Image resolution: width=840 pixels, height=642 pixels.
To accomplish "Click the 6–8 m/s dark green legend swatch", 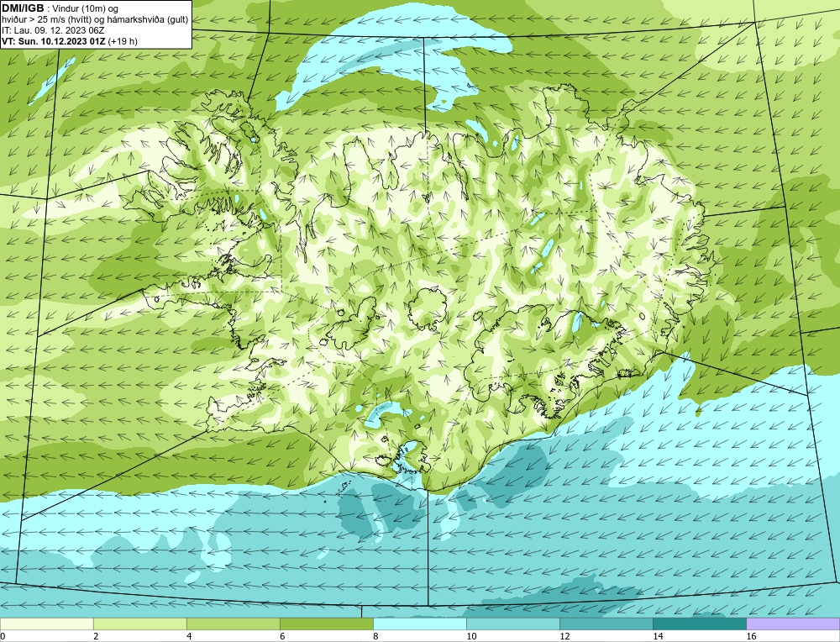I will (x=326, y=624).
